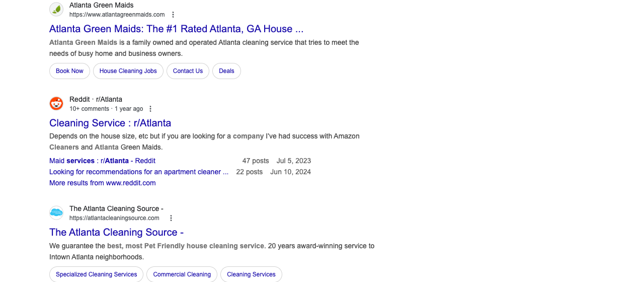The image size is (644, 282).
Task: Click the Atlanta Green Maids leaf favicon
Action: click(56, 10)
